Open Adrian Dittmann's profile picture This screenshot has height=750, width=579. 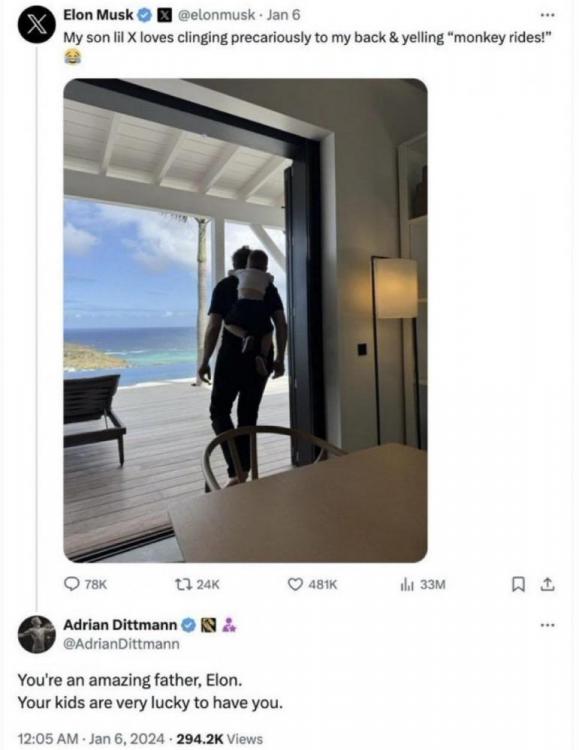coord(36,634)
